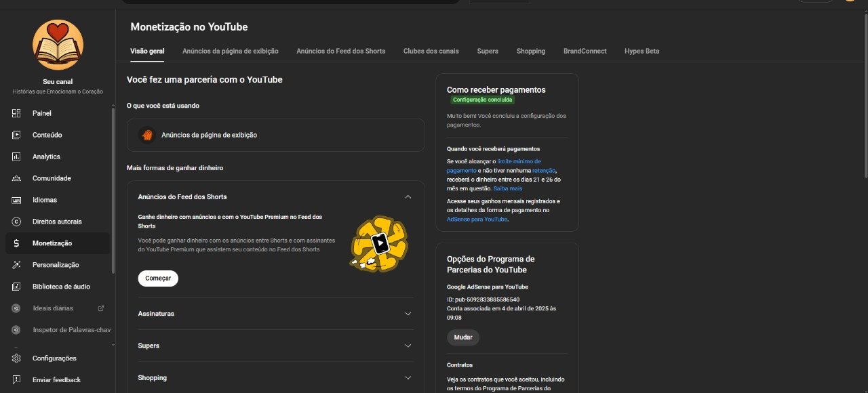Click the Painel dashboard icon

pyautogui.click(x=16, y=113)
